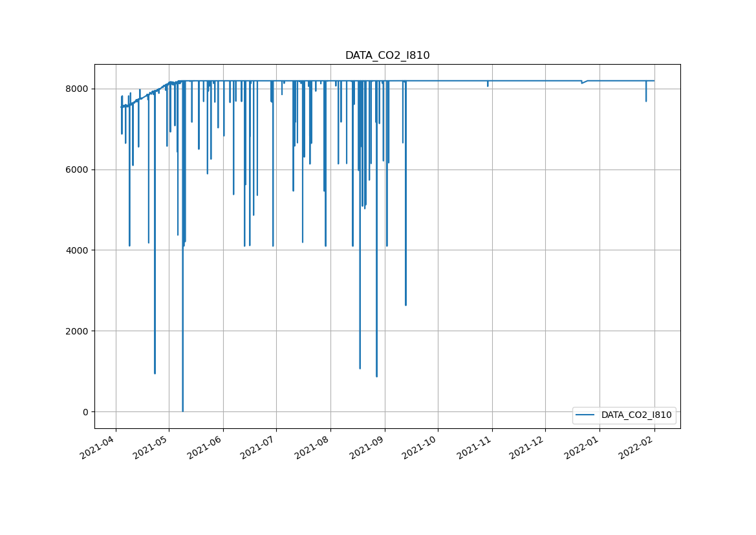Click the small dip just before 2021-11
The width and height of the screenshot is (756, 535).
pos(488,85)
